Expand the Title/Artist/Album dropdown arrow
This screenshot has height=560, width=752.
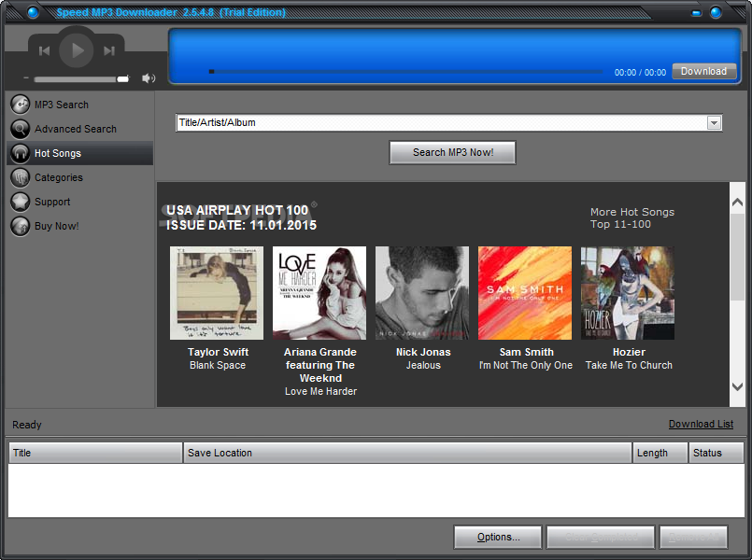(714, 123)
